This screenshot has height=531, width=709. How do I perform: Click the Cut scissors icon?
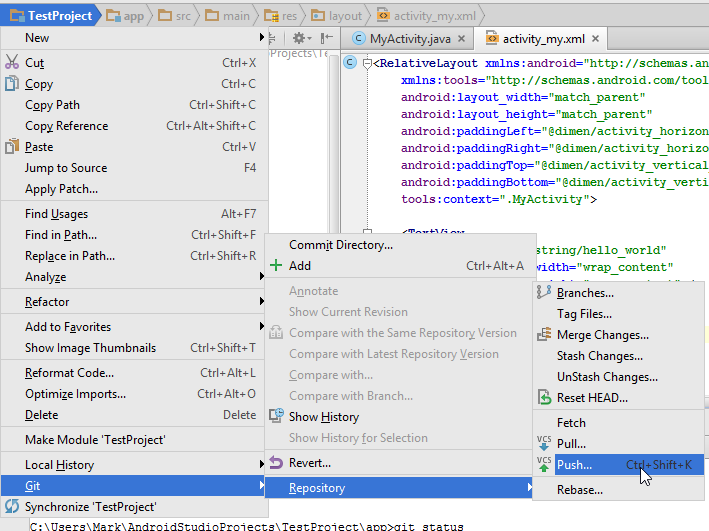pos(12,62)
